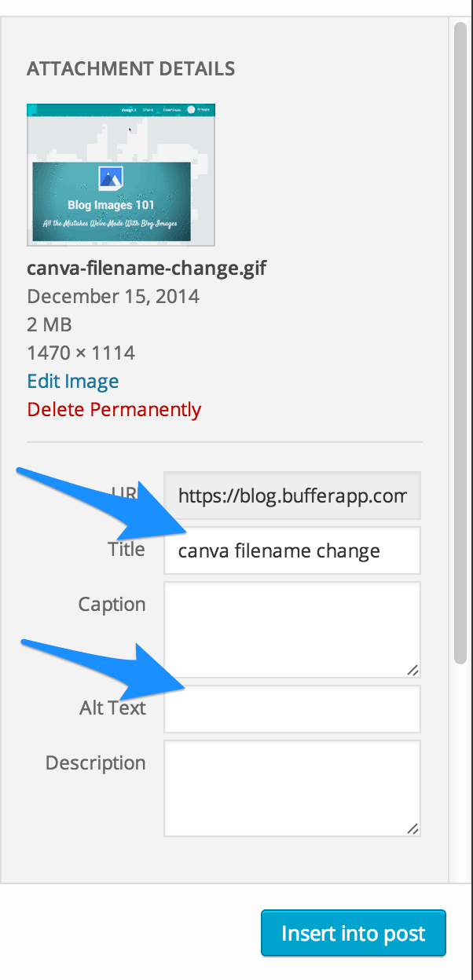Click Delete Permanently to remove the attachment
The width and height of the screenshot is (473, 980).
click(113, 409)
